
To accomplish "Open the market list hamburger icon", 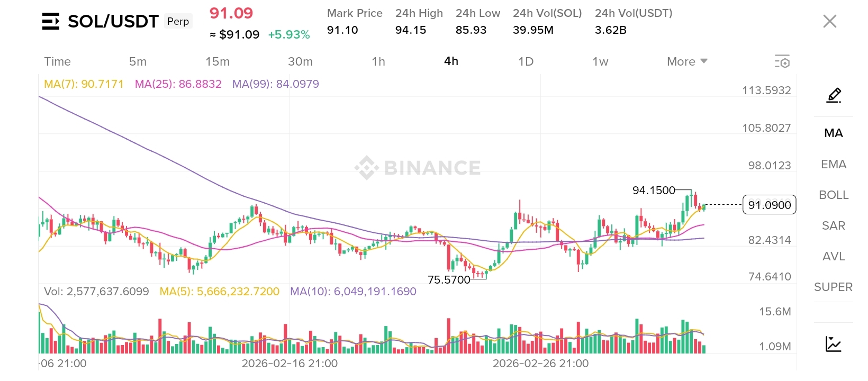I will [x=50, y=21].
